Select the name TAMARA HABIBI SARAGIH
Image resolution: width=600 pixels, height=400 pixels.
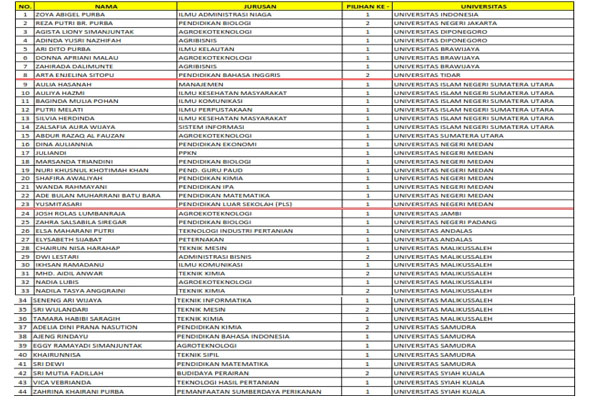77,319
